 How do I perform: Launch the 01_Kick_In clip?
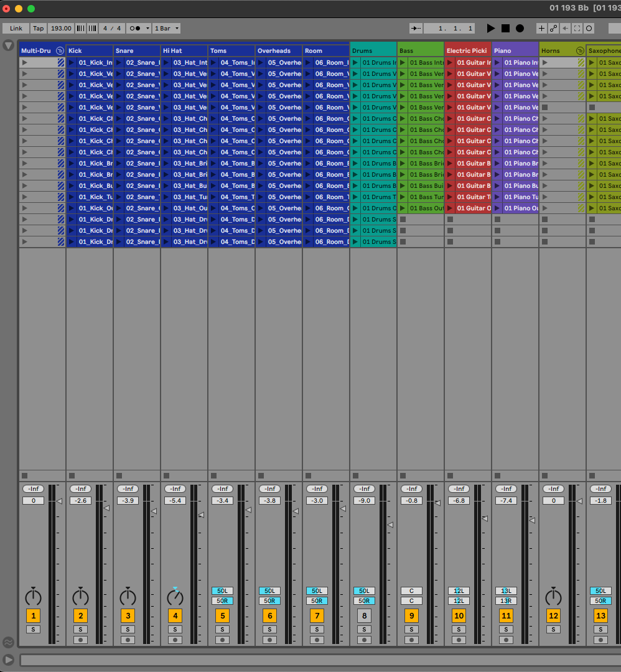[72, 63]
